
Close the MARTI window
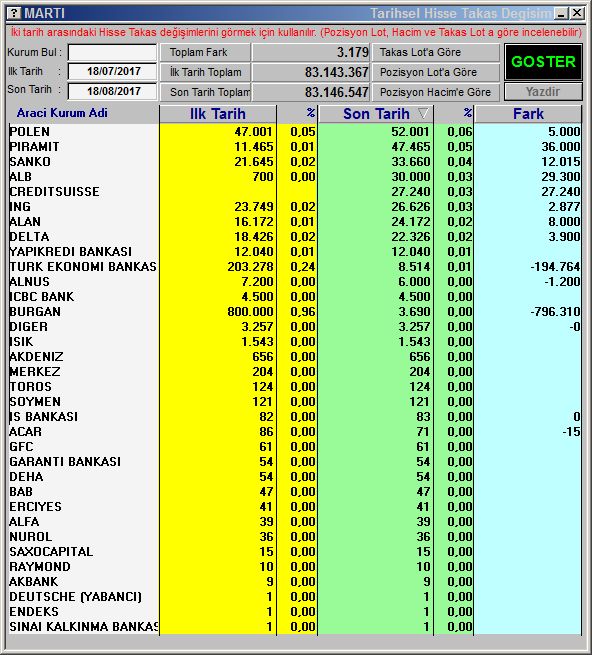tap(577, 13)
